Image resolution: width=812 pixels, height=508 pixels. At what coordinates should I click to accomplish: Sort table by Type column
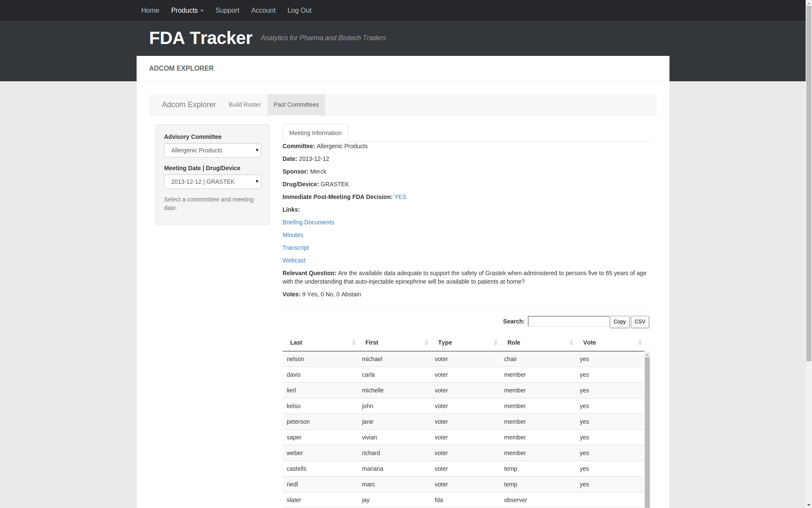(466, 342)
